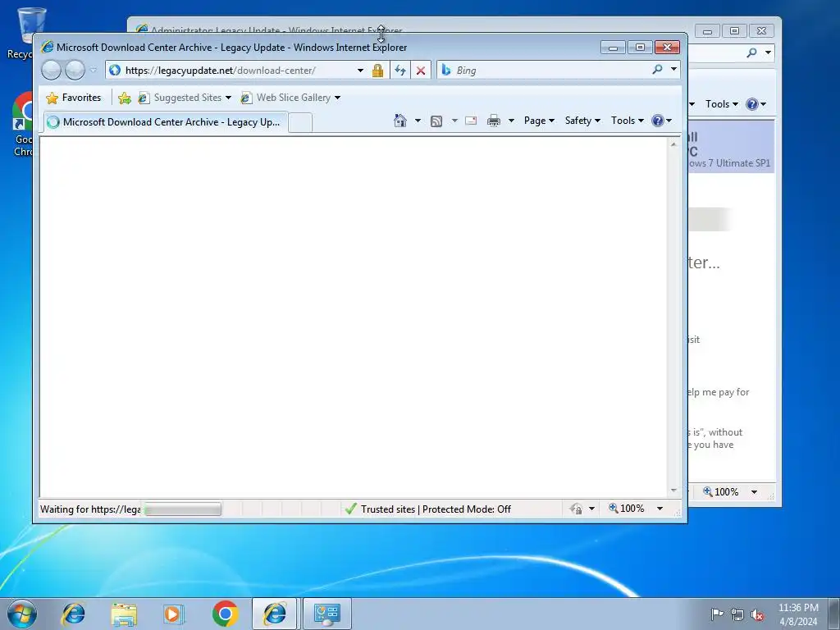The image size is (840, 630).
Task: Click the Action Center flag tray icon
Action: tap(717, 614)
